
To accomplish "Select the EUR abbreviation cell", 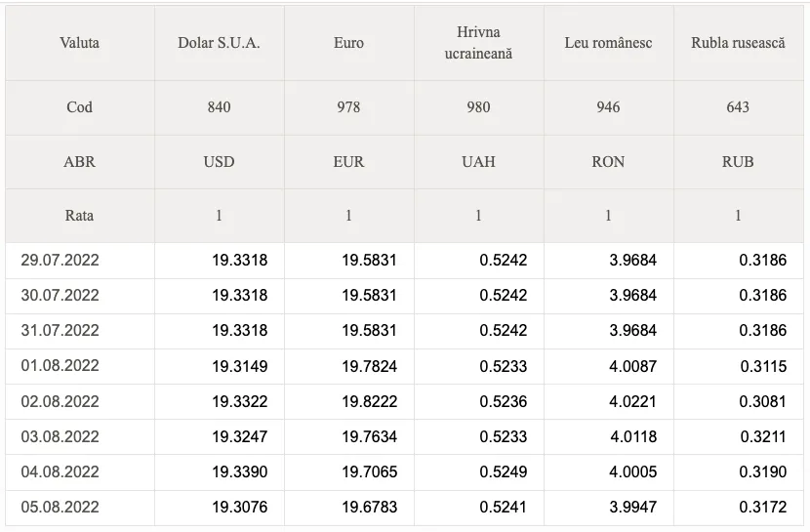I will click(348, 162).
